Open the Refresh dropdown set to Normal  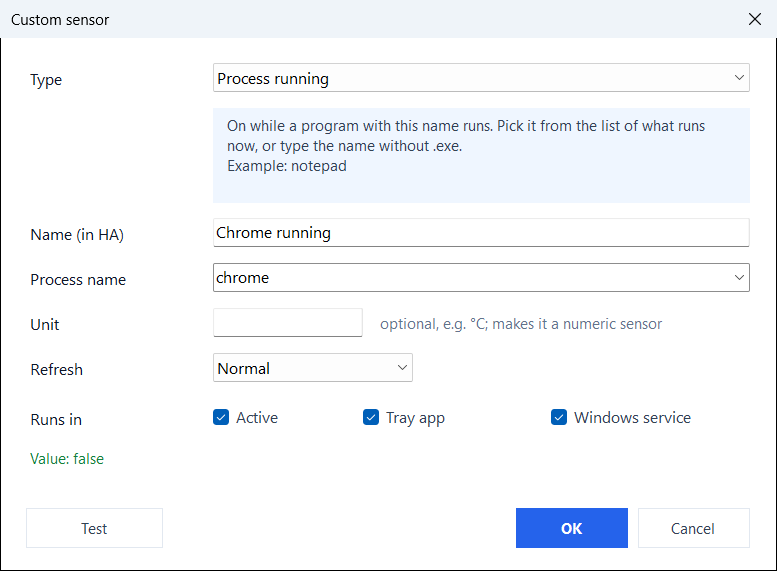click(313, 368)
